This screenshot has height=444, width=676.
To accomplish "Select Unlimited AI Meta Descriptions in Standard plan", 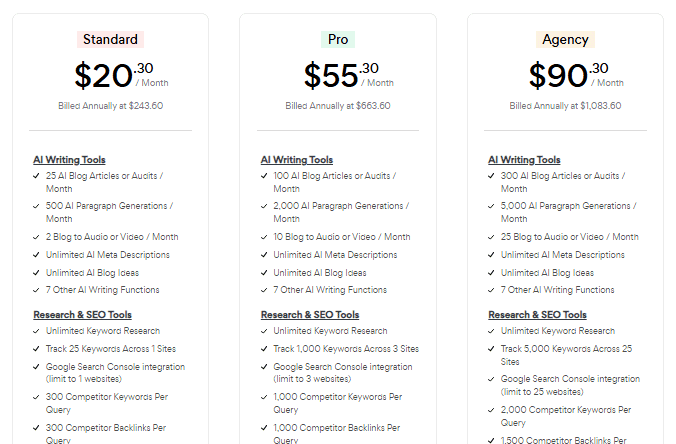I will coord(108,255).
